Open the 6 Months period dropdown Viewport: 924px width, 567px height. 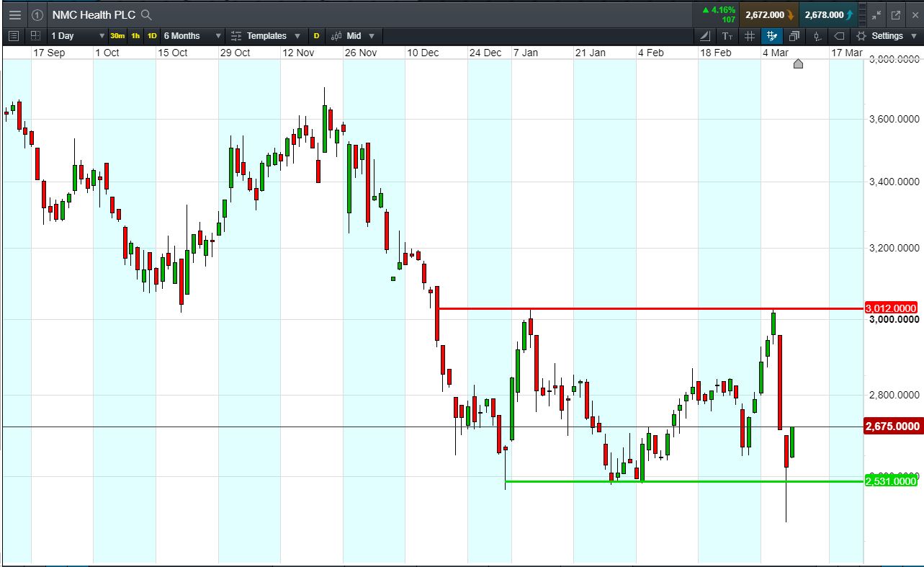tap(192, 36)
